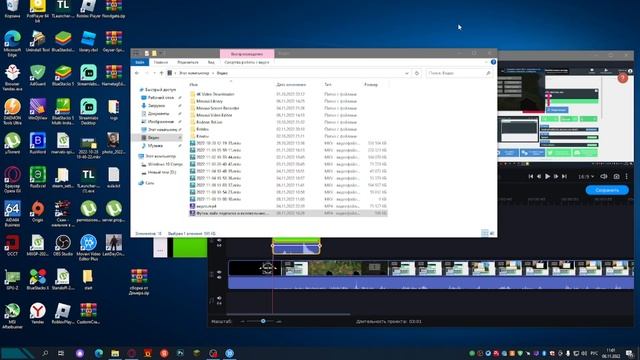Click the blue audio waveform track
This screenshot has width=640, height=360.
(x=431, y=283)
